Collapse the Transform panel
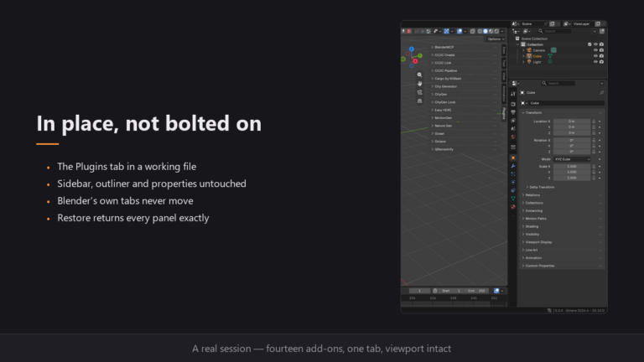This screenshot has width=644, height=362. tap(562, 113)
